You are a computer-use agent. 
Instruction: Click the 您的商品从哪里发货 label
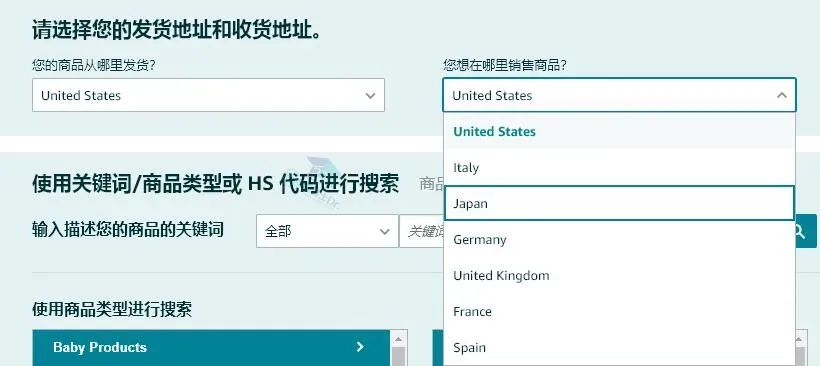pos(94,65)
